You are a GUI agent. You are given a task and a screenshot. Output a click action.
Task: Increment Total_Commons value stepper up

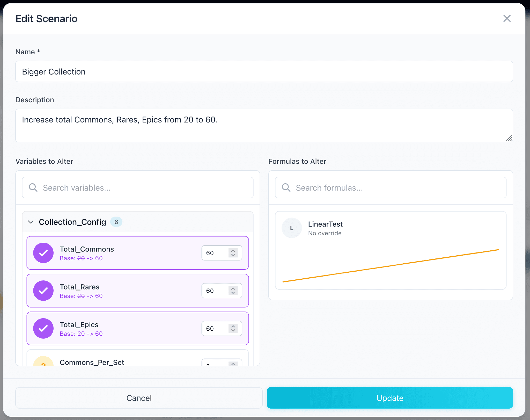[233, 251]
